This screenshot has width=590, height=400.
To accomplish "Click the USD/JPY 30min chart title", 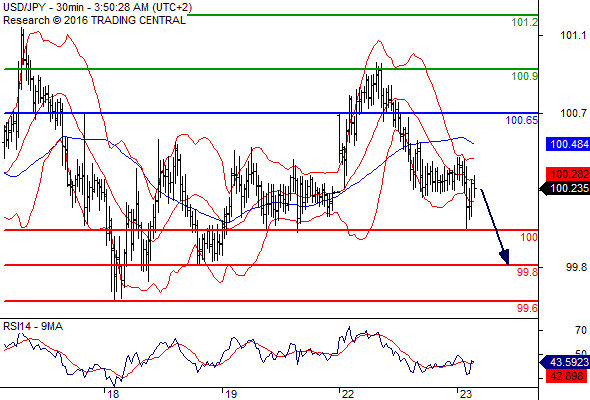I will [x=97, y=7].
